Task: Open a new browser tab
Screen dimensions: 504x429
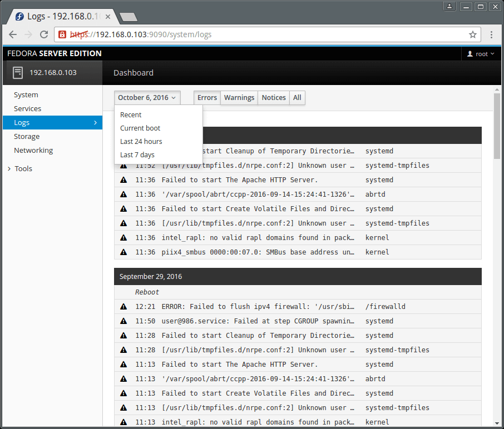Action: [x=129, y=17]
